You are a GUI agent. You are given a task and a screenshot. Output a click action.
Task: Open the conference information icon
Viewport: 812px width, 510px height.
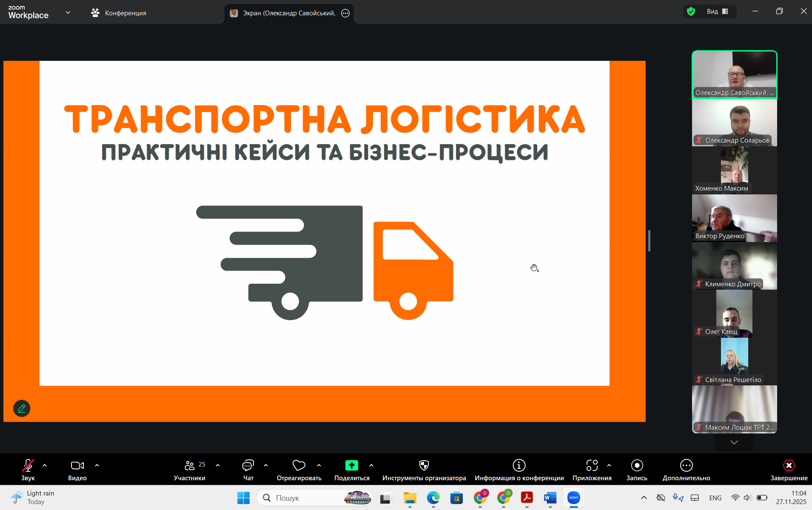[x=519, y=466]
